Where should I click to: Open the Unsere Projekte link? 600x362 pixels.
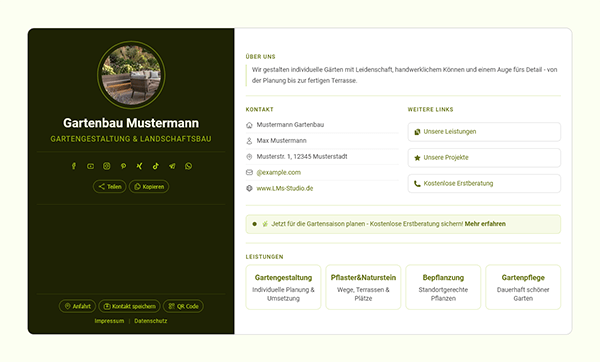click(x=484, y=158)
